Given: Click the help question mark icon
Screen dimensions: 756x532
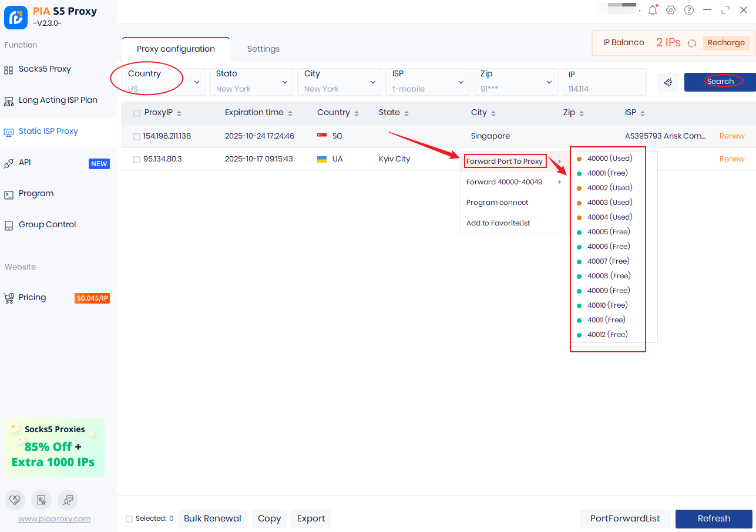Looking at the screenshot, I should [689, 10].
